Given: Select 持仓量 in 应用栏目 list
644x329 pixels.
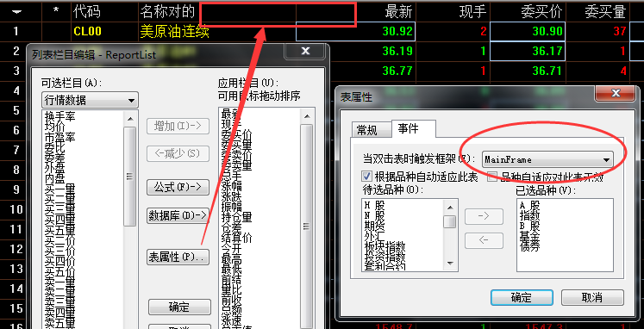Looking at the screenshot, I should click(236, 216).
